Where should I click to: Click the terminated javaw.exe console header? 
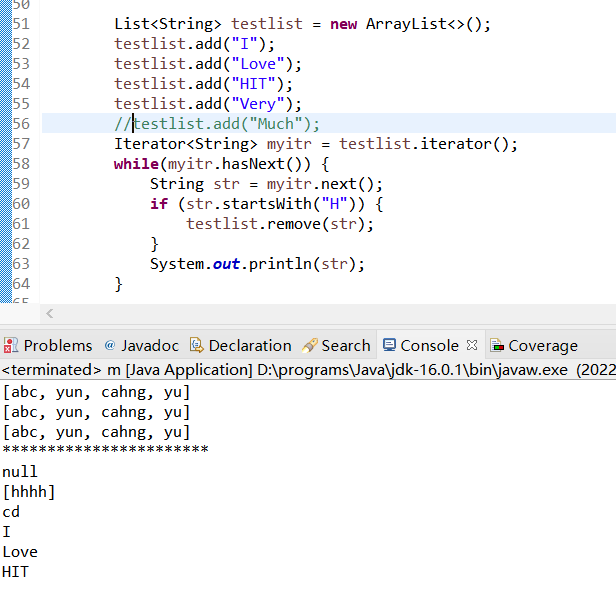pyautogui.click(x=308, y=370)
